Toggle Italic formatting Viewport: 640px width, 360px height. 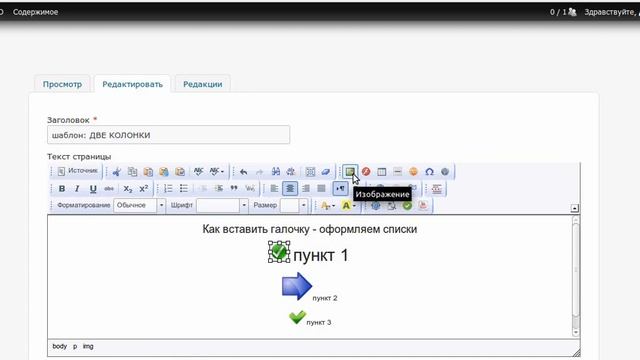[x=77, y=189]
